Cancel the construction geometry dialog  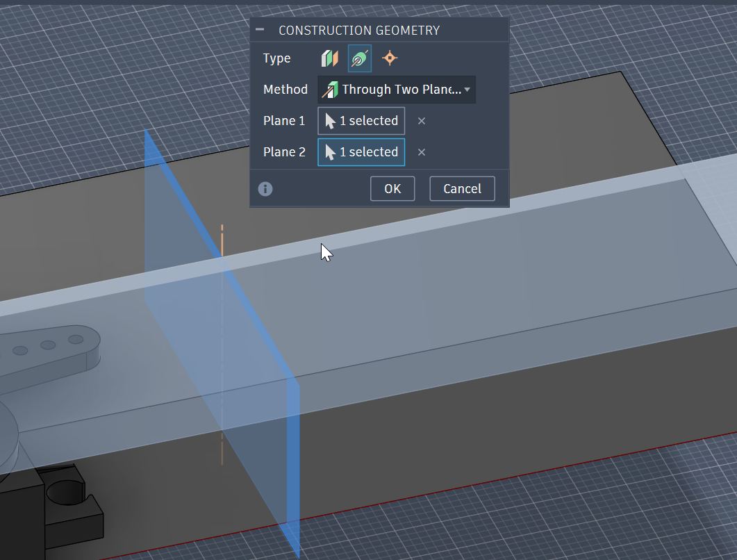(462, 188)
